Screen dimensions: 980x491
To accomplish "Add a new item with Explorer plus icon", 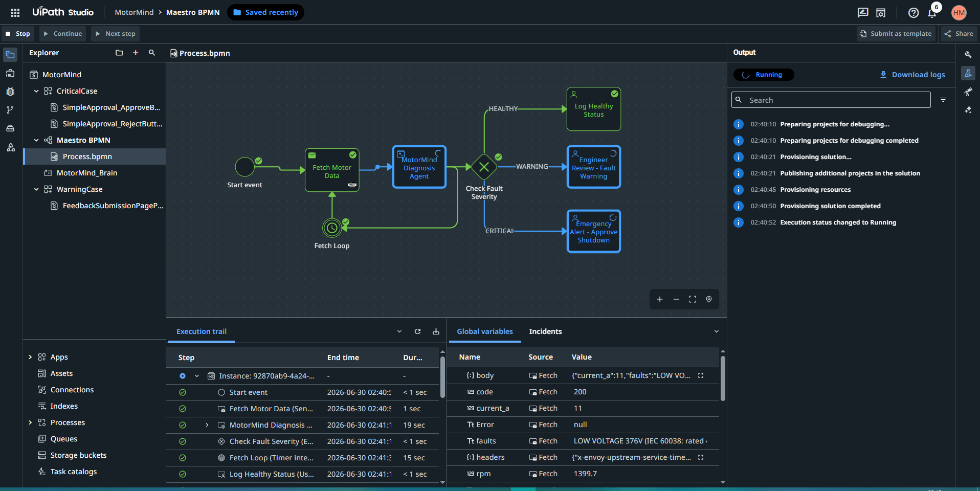I will pos(136,53).
